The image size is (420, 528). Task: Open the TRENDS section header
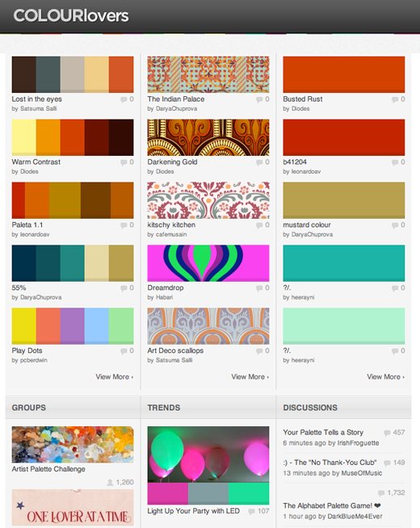tap(164, 408)
